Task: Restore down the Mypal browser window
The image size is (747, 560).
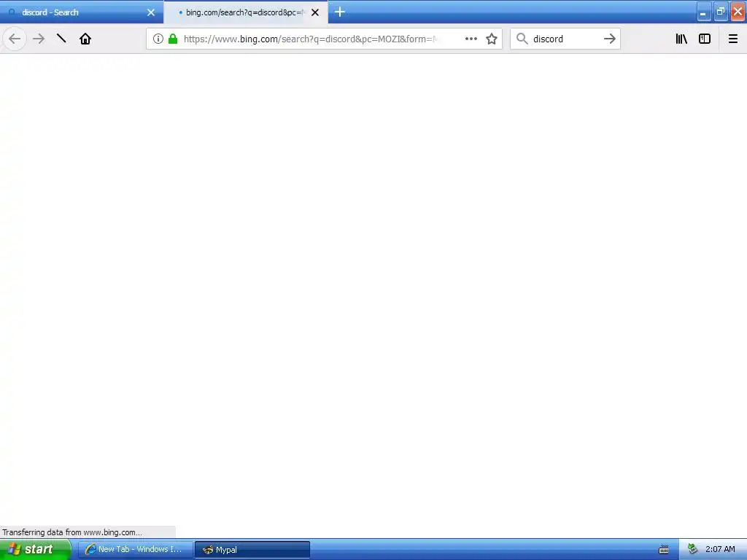Action: tap(721, 12)
